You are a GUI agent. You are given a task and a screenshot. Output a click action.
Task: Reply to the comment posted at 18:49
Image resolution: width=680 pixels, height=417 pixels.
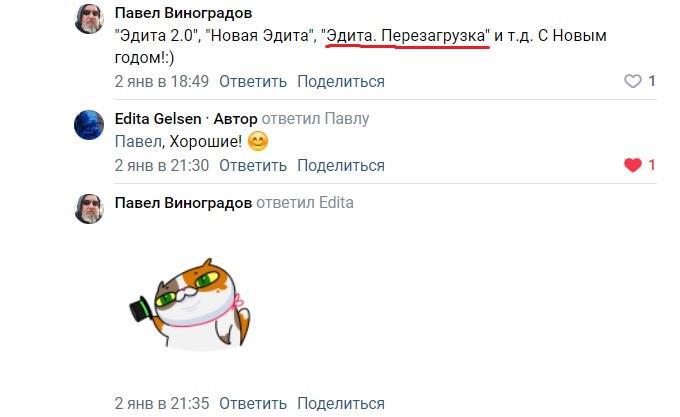pos(253,81)
